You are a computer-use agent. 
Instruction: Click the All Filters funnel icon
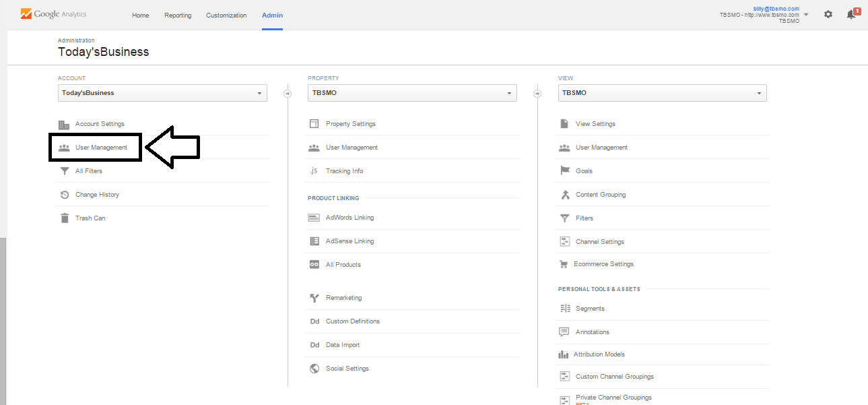tap(65, 171)
